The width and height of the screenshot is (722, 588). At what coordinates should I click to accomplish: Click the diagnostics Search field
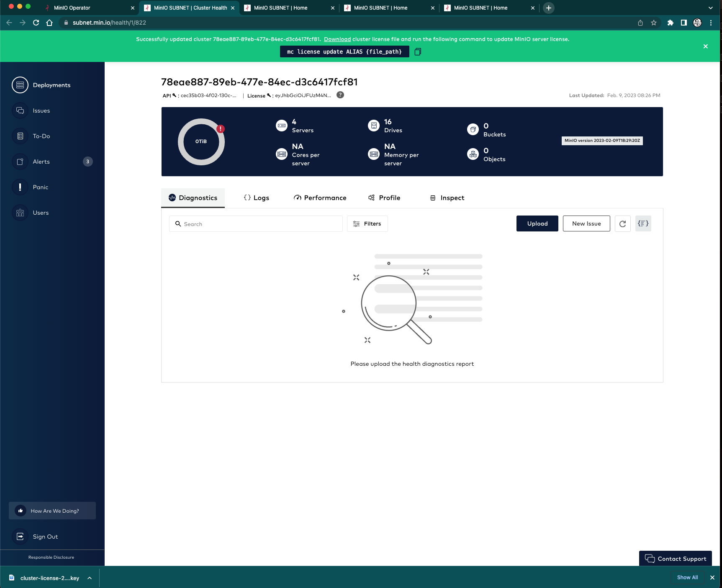tap(256, 224)
